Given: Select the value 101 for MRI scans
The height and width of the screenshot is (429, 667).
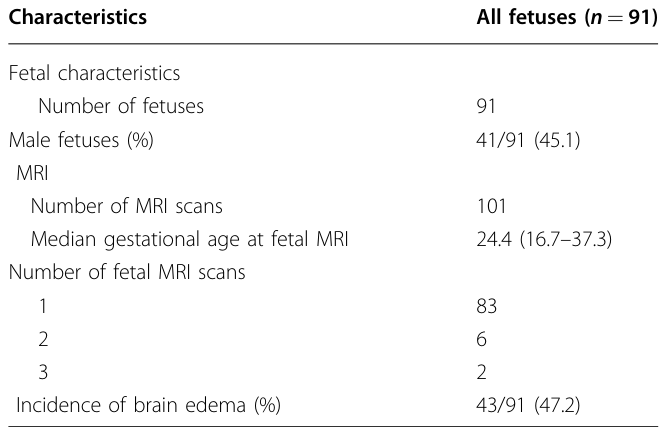Looking at the screenshot, I should click(x=491, y=206).
